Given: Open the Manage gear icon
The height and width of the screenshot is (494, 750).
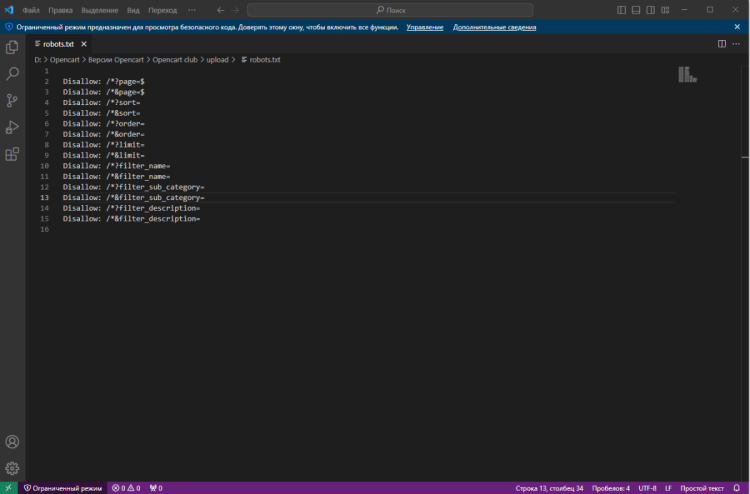Looking at the screenshot, I should point(12,467).
